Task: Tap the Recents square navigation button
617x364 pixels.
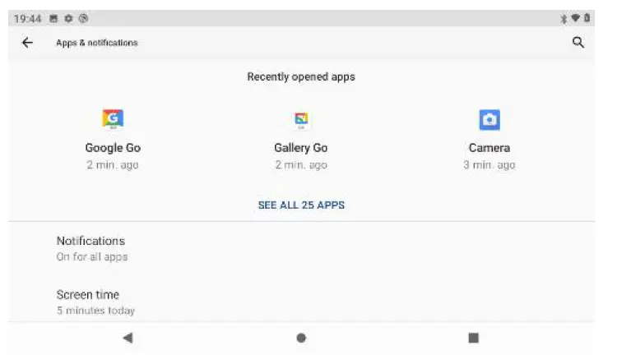Action: point(473,338)
